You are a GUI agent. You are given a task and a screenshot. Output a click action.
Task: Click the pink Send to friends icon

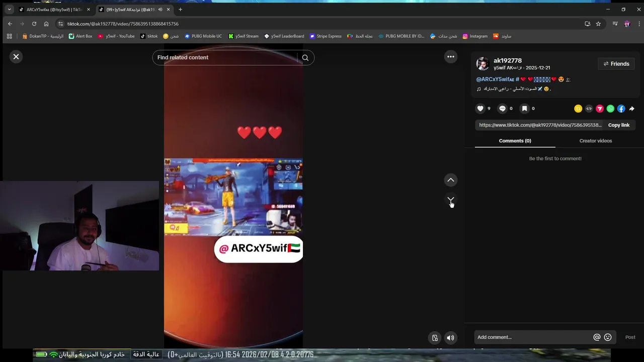tap(600, 109)
